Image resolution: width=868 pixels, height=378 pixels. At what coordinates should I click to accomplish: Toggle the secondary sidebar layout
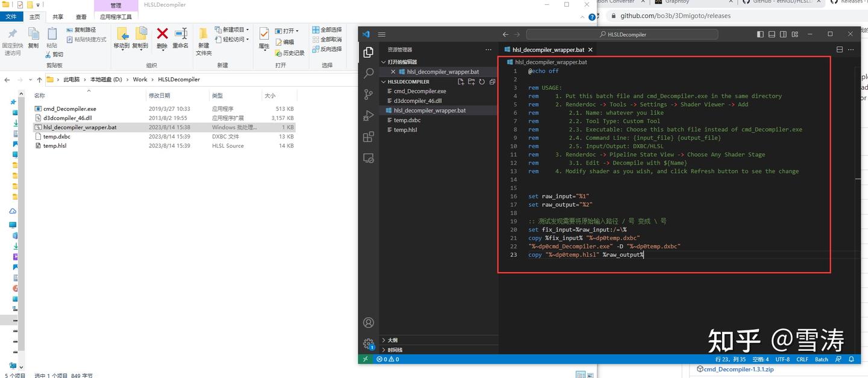(783, 34)
